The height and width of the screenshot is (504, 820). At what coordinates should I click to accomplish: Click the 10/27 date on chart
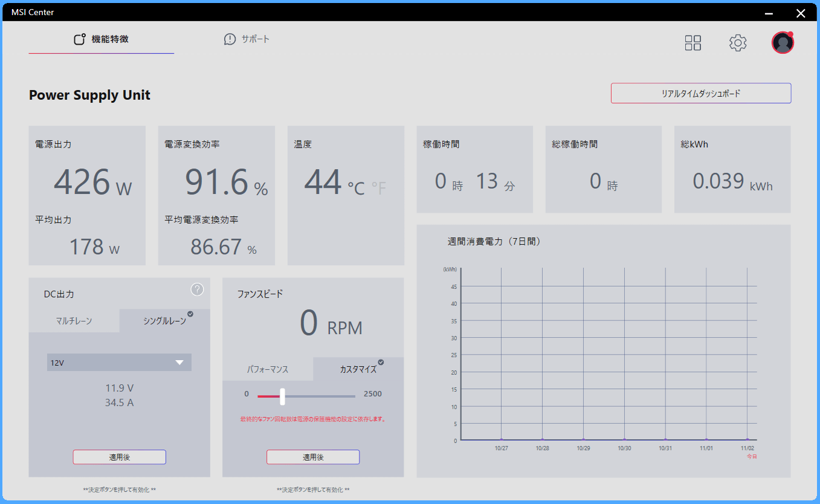501,448
